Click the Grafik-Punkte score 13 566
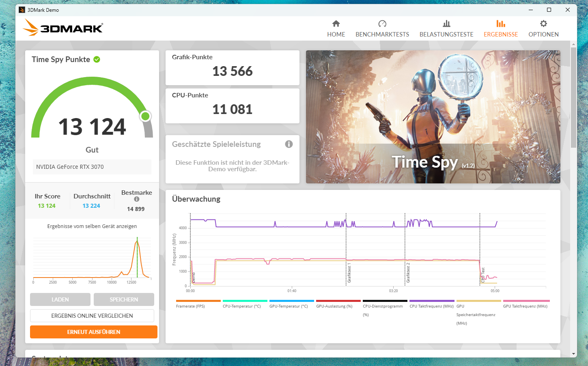Image resolution: width=588 pixels, height=366 pixels. click(x=233, y=71)
